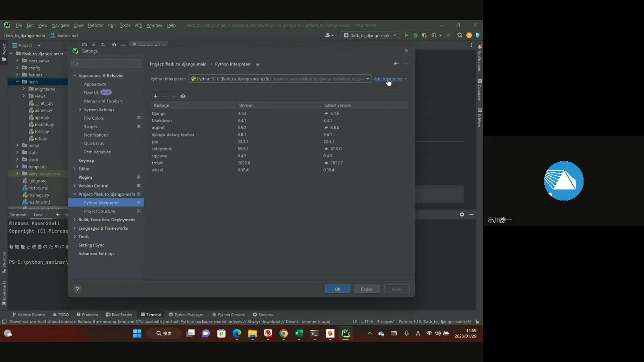Open the Refactor menu
Viewport: 644px width, 362px height.
pyautogui.click(x=96, y=25)
